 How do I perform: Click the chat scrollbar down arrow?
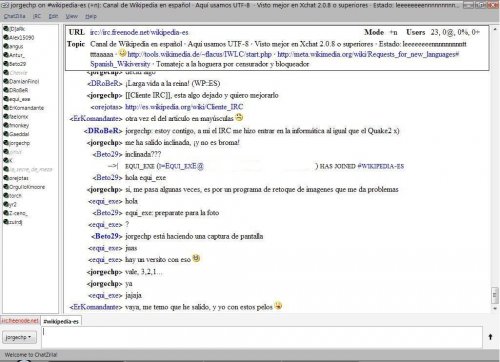tap(494, 309)
